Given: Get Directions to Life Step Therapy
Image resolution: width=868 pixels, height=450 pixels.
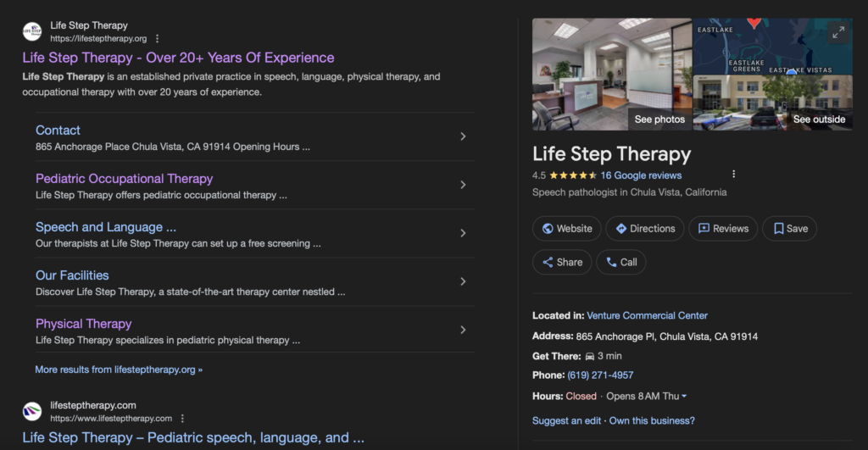Looking at the screenshot, I should pyautogui.click(x=645, y=229).
